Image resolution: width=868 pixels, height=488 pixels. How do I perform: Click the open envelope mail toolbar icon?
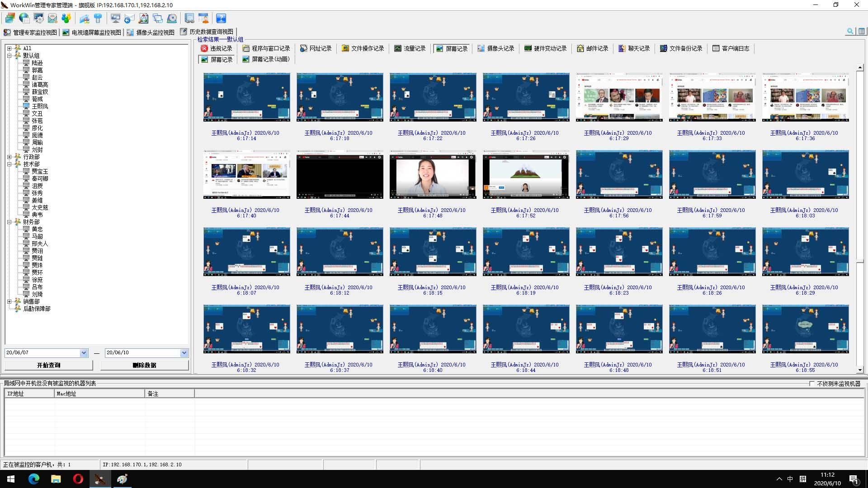[x=52, y=18]
